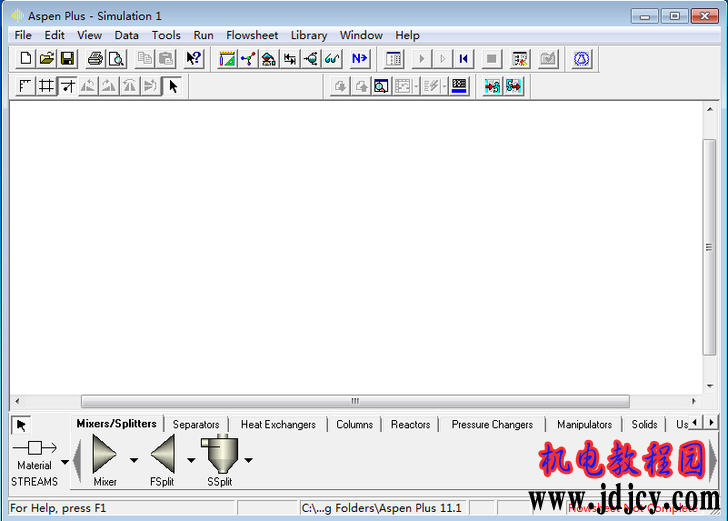Click the Next (N->) button icon
Screen dimensions: 728x521
point(359,59)
